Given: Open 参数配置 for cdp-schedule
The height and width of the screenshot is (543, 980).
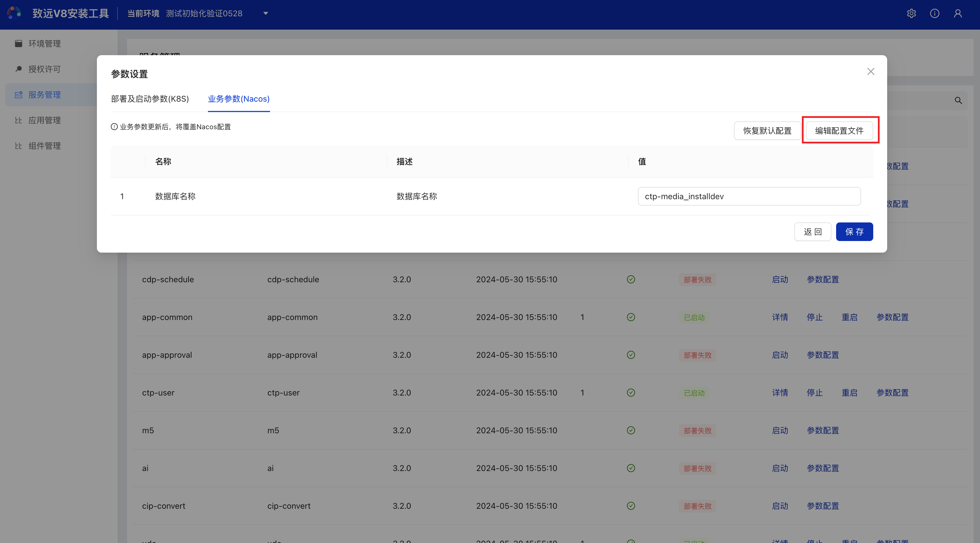Looking at the screenshot, I should [822, 280].
